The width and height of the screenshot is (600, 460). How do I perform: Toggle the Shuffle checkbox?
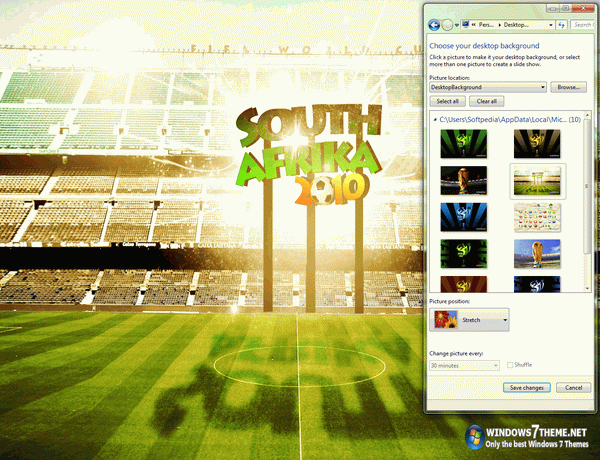pyautogui.click(x=510, y=365)
